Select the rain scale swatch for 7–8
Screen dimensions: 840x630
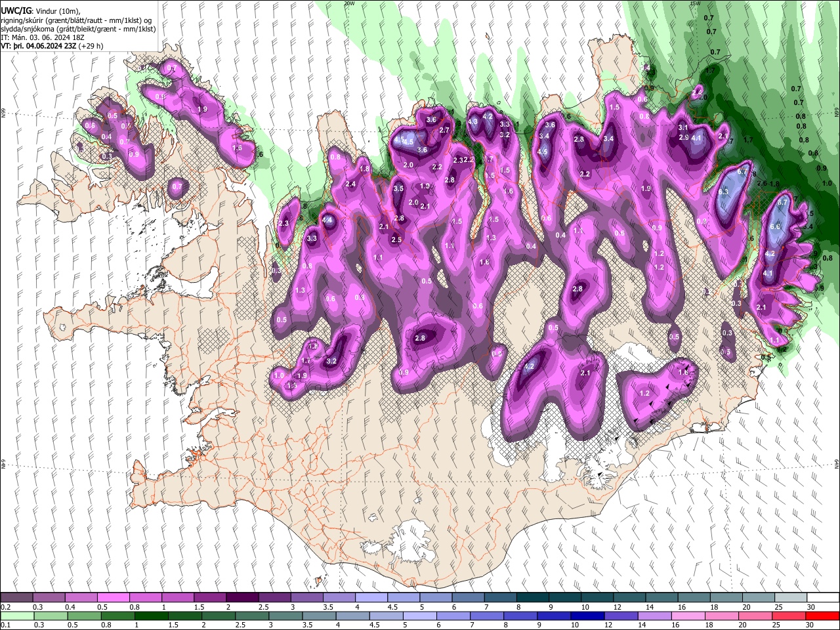486,616
